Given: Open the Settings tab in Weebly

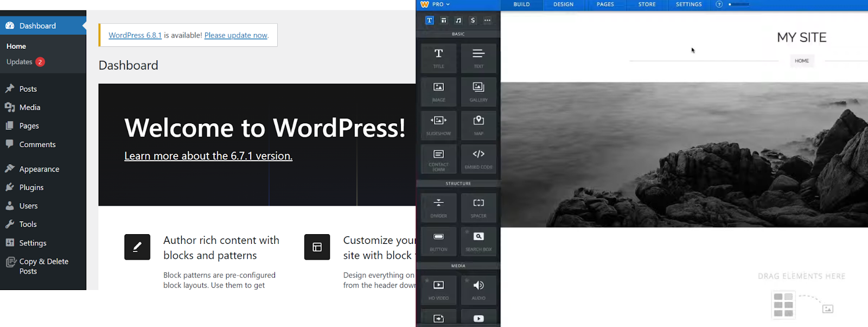Looking at the screenshot, I should pyautogui.click(x=689, y=4).
